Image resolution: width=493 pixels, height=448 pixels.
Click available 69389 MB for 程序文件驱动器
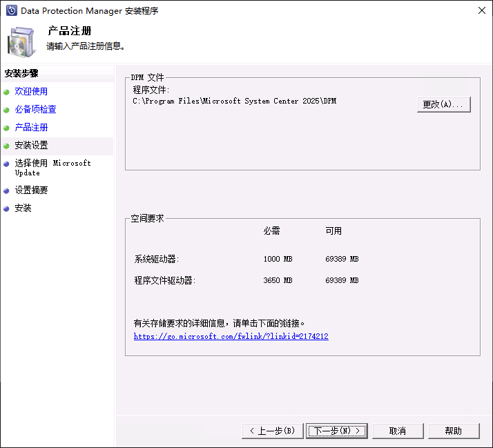(342, 280)
